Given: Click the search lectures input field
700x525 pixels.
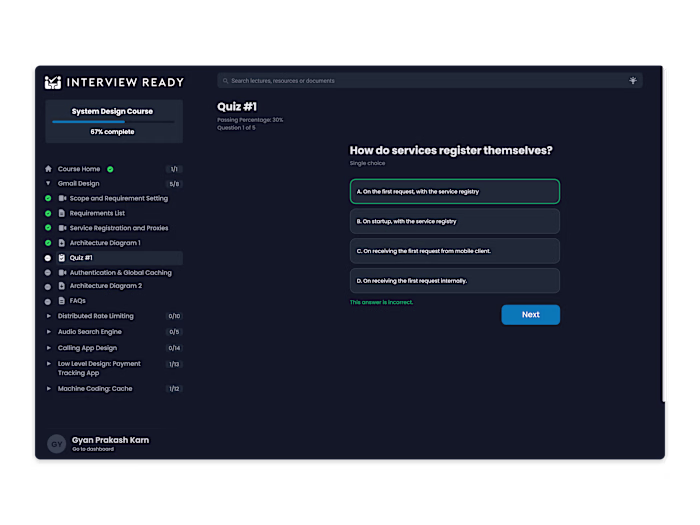Looking at the screenshot, I should (429, 80).
